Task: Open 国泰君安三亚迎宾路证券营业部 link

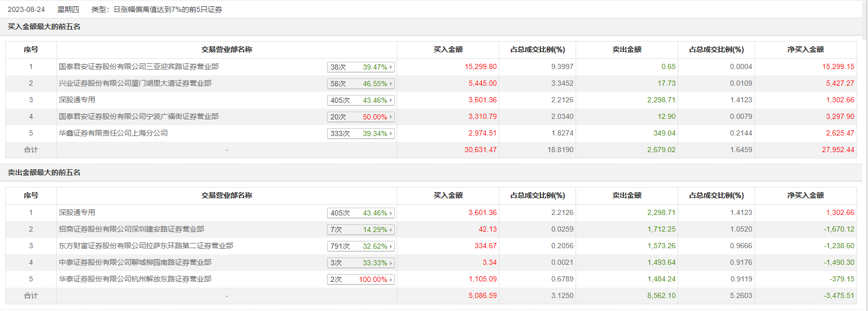Action: point(138,67)
